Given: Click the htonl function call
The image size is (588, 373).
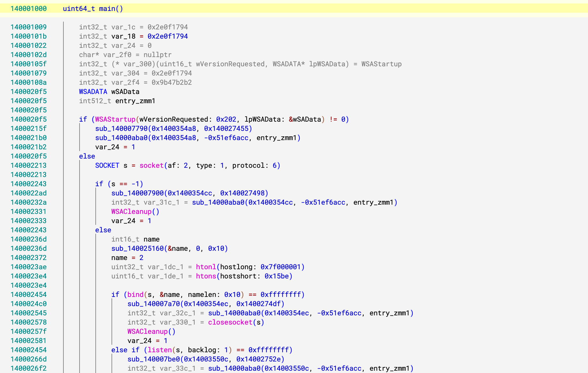Looking at the screenshot, I should pos(206,267).
